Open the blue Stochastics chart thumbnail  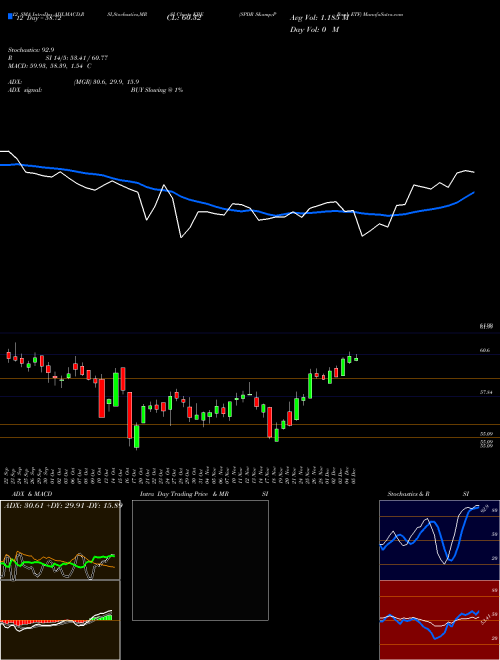coord(439,540)
